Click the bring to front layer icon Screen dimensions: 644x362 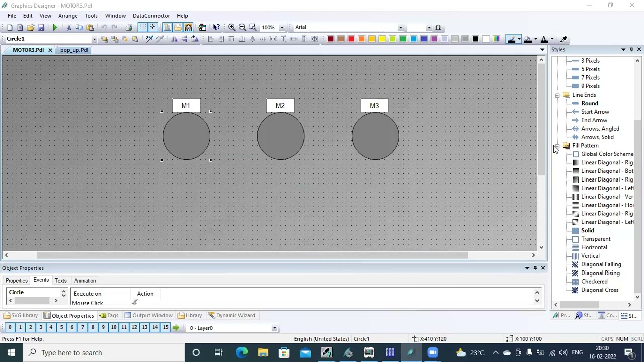[x=104, y=39]
